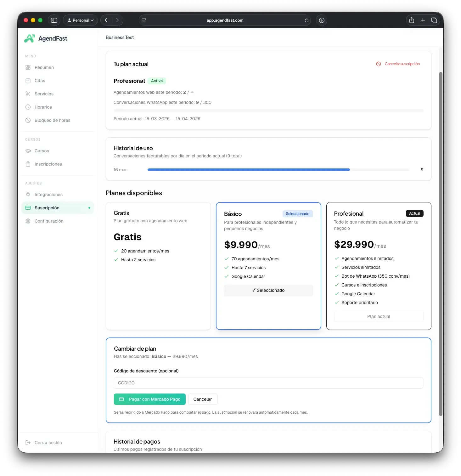Open Citas in the sidebar menu
The image size is (461, 476).
58,81
